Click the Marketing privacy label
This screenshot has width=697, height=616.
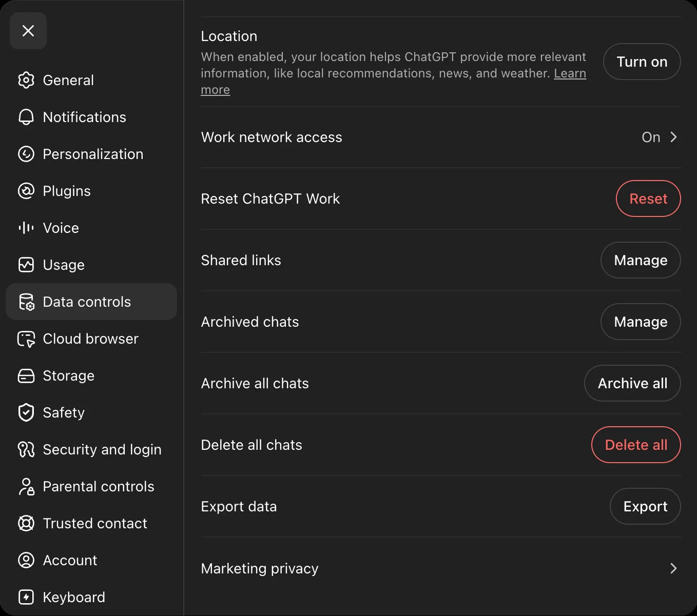(260, 568)
